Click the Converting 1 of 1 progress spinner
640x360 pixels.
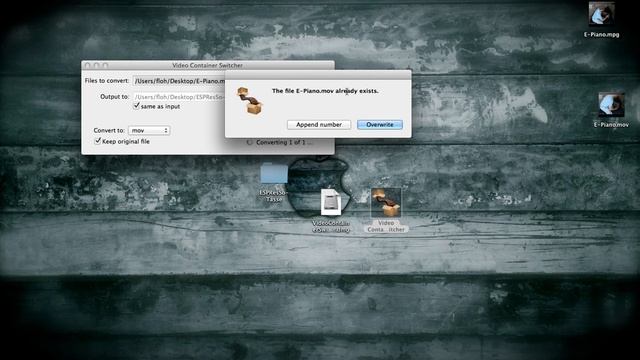249,142
